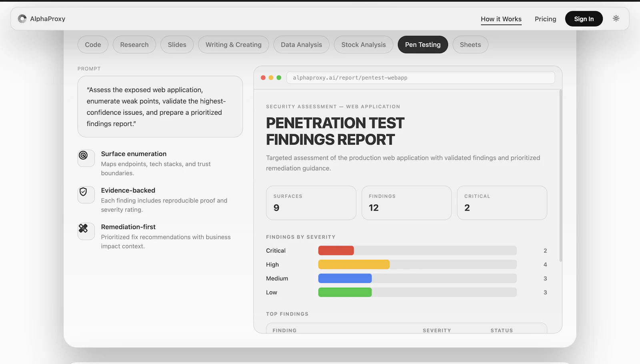Click the 'PENETRATION TEST FINDINGS REPORT' title
This screenshot has width=640, height=364.
(x=335, y=131)
